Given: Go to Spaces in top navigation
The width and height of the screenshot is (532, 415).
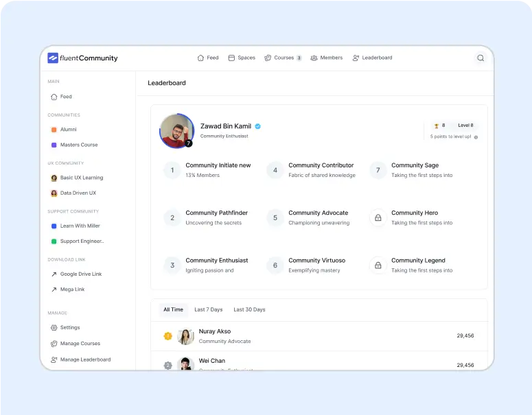Looking at the screenshot, I should click(242, 58).
